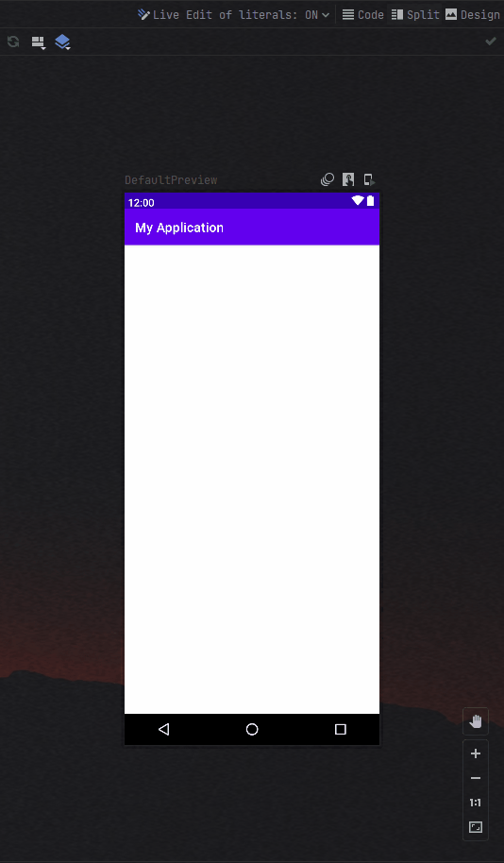The width and height of the screenshot is (504, 863).
Task: Open the preview grouping layout icon
Action: (38, 42)
